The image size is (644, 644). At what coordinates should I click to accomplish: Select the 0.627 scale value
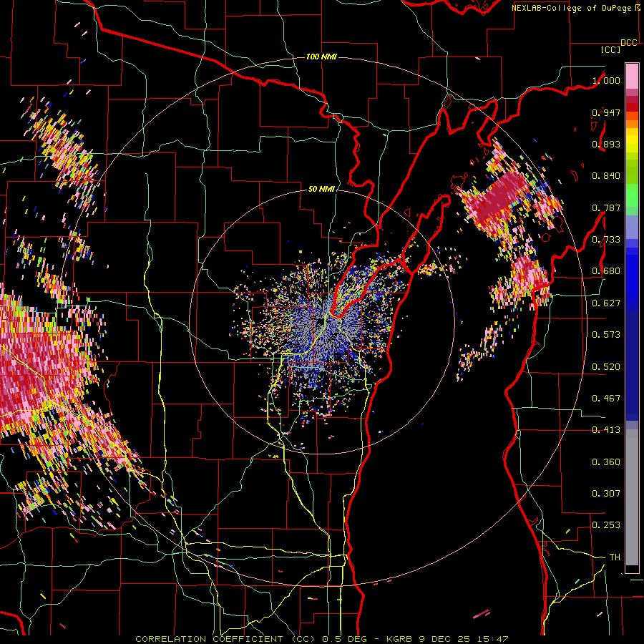(606, 303)
